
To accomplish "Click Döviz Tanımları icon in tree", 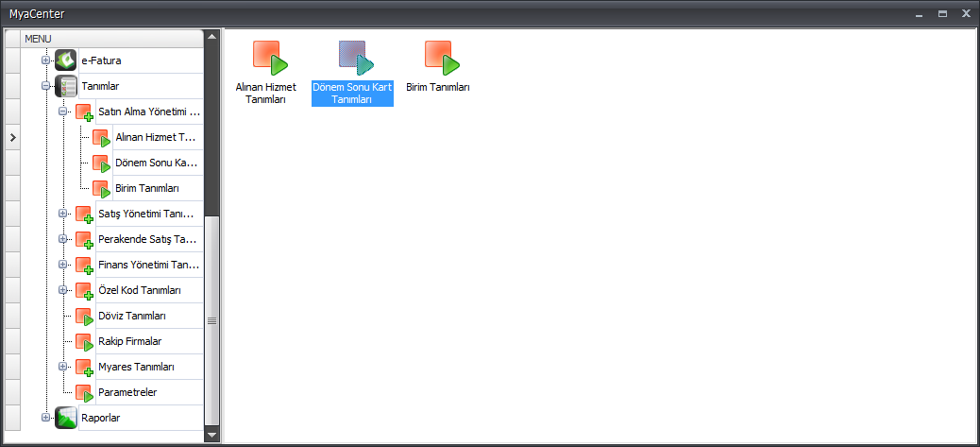I will pos(84,317).
